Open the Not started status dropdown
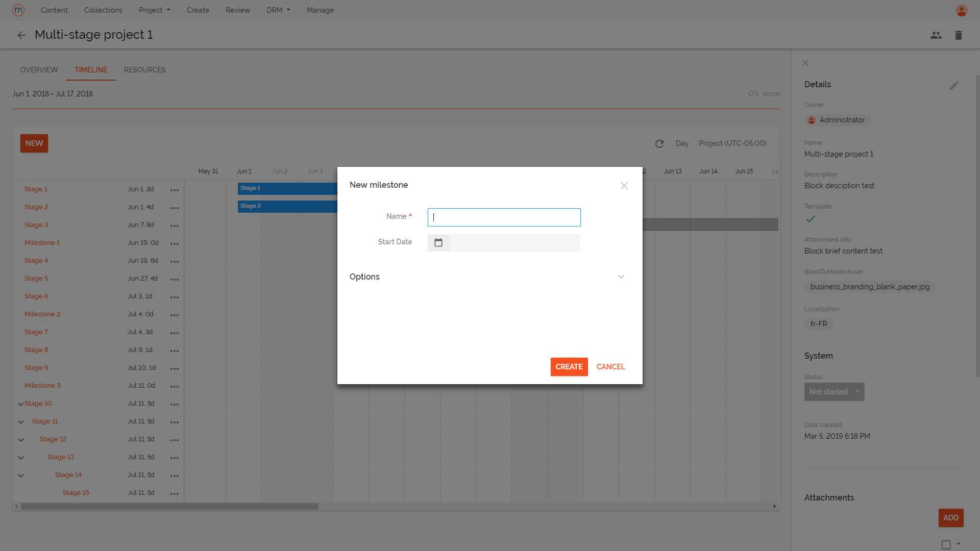The image size is (980, 551). point(834,392)
